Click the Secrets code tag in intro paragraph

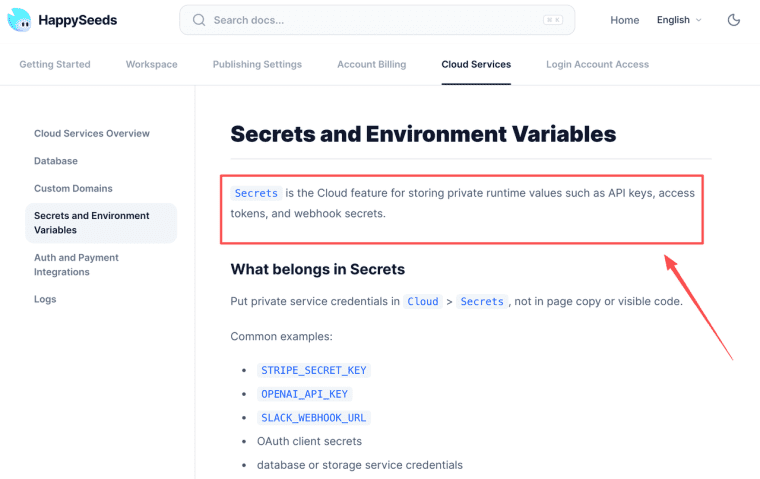coord(256,193)
